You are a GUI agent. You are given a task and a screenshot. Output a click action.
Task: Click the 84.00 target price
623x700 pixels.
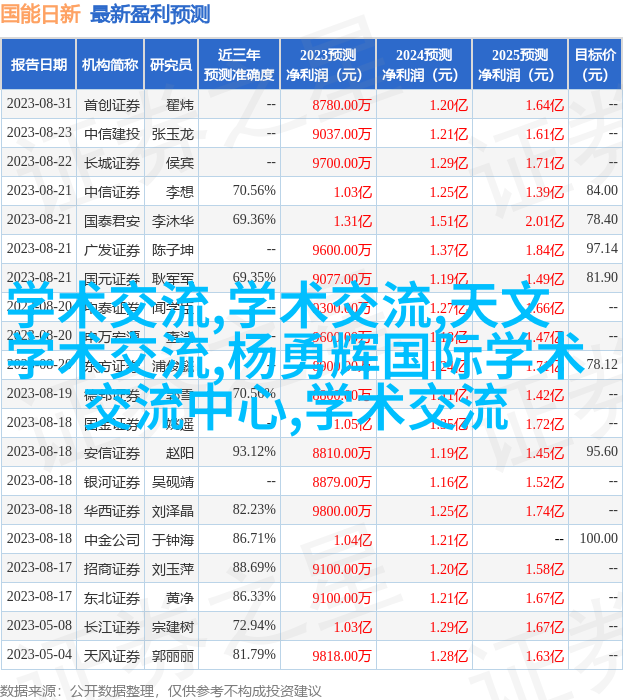[602, 191]
